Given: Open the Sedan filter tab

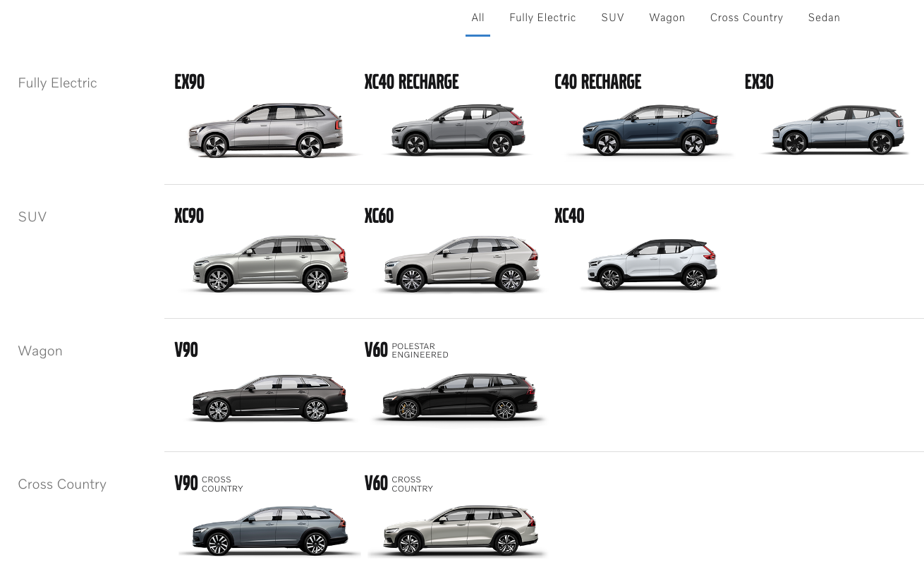Looking at the screenshot, I should 824,18.
